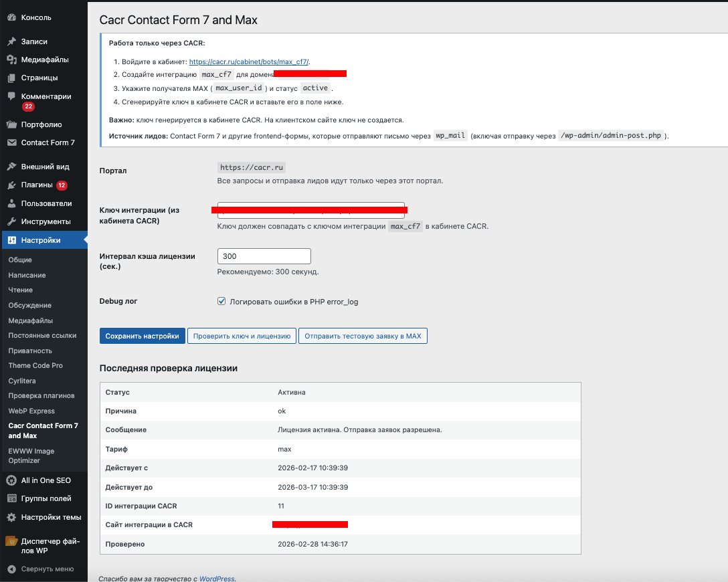Open the Общие settings submenu
Viewport: 728px width, 582px height.
(20, 260)
